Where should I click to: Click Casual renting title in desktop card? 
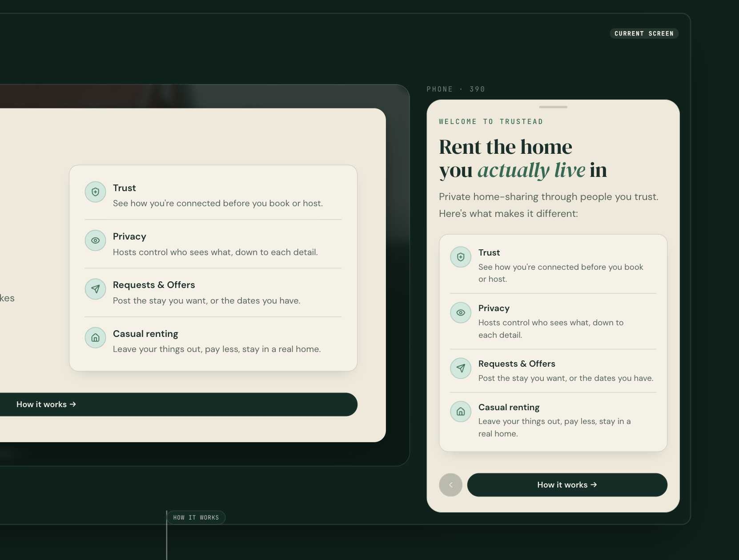click(x=145, y=334)
